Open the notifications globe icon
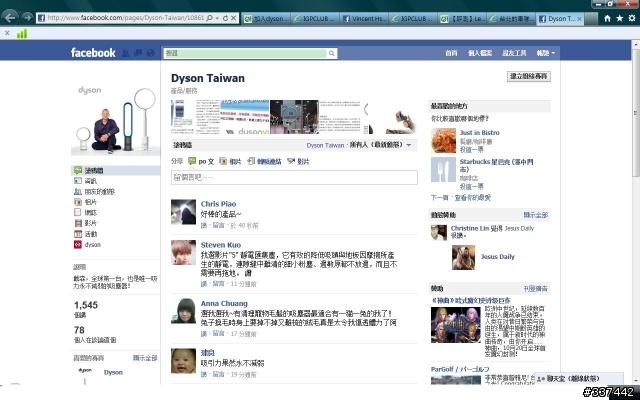 coord(151,53)
